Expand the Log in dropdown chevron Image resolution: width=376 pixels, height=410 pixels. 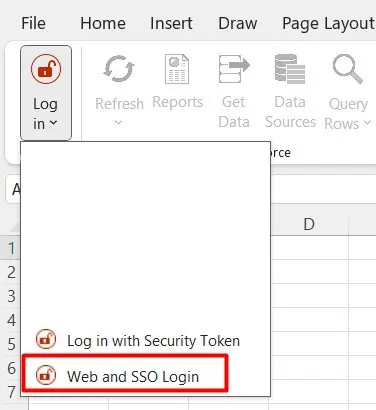(53, 123)
